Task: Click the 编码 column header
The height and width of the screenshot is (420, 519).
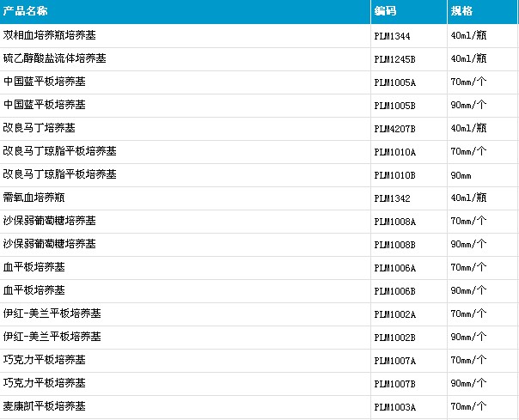Action: click(385, 11)
